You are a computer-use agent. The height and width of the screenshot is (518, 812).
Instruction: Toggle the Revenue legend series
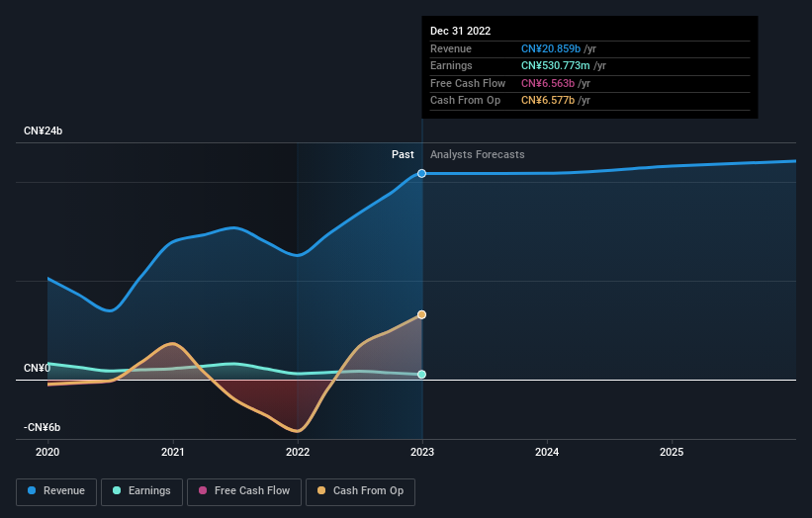pos(56,491)
